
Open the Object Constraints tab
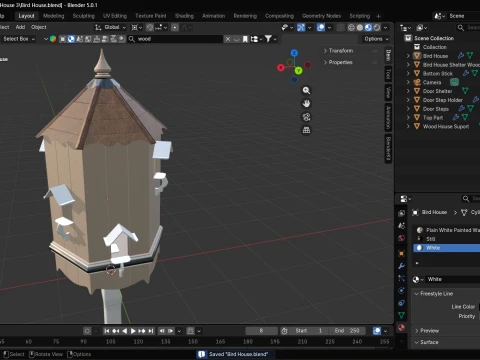click(401, 303)
